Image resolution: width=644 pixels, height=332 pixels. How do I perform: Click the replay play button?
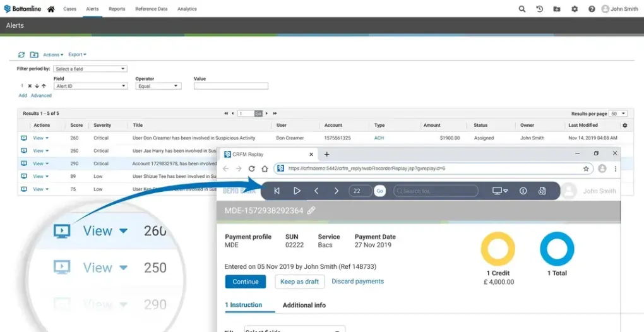tap(297, 191)
